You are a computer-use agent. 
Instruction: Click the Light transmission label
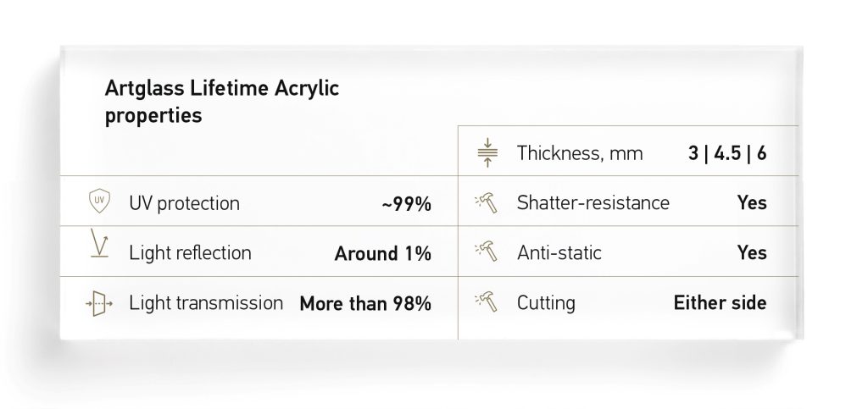tap(206, 302)
